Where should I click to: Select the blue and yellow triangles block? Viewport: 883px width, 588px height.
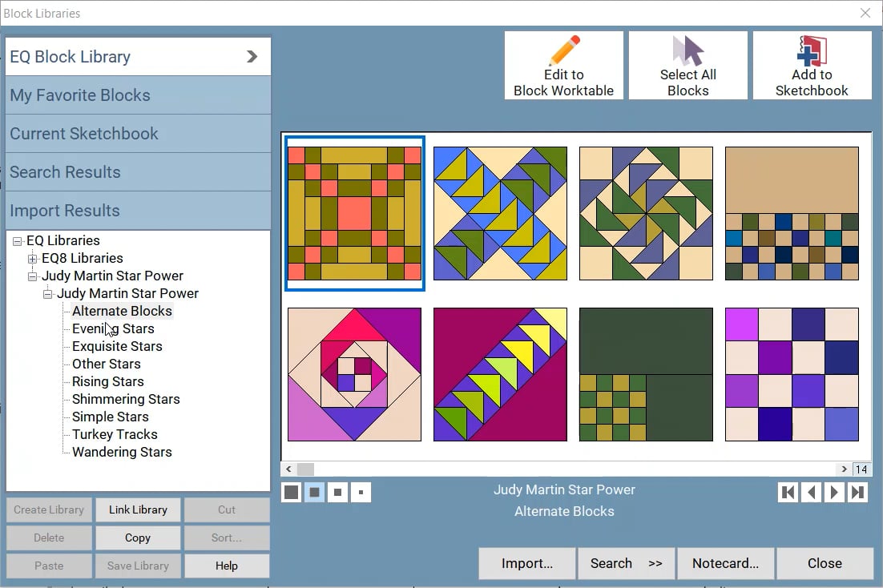(x=500, y=213)
